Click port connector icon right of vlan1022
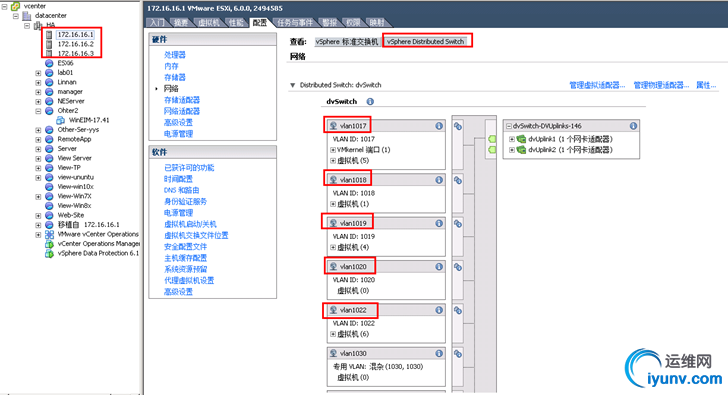Image resolution: width=728 pixels, height=395 pixels. 458,311
